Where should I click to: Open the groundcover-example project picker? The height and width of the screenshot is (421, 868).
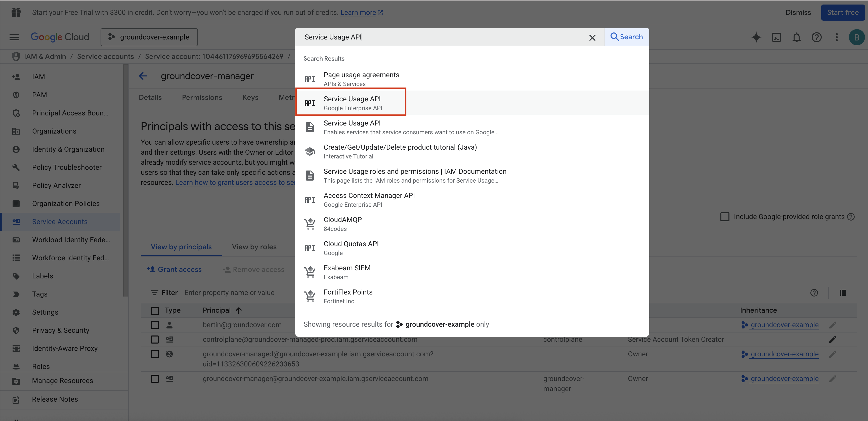149,37
